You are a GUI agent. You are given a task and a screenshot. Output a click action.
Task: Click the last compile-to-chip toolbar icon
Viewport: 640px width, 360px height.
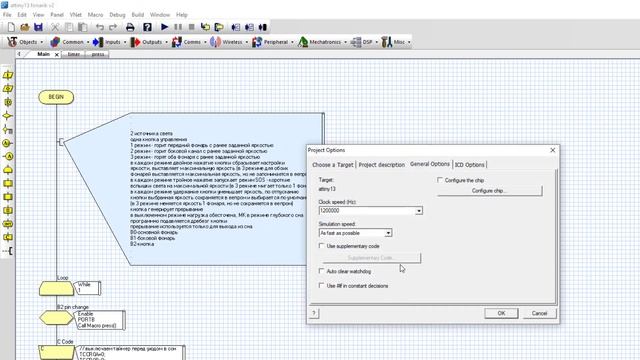tap(263, 27)
